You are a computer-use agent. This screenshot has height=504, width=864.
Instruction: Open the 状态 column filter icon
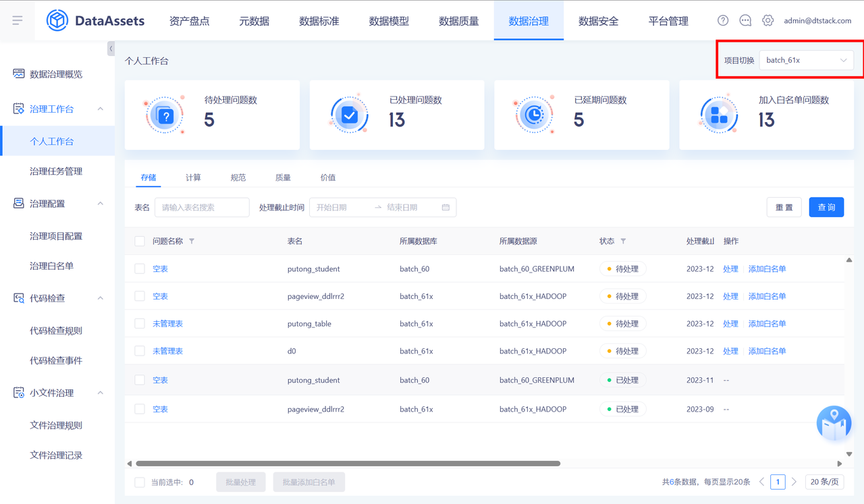(623, 241)
